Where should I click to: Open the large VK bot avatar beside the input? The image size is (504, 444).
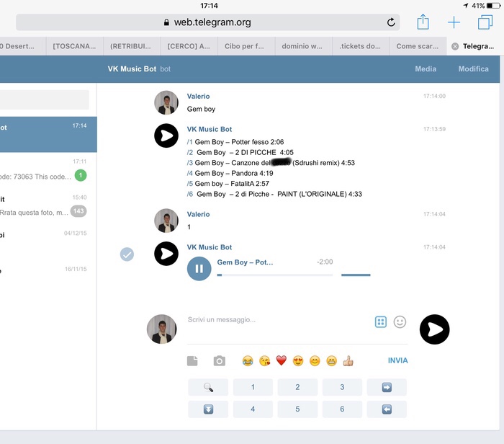(435, 329)
